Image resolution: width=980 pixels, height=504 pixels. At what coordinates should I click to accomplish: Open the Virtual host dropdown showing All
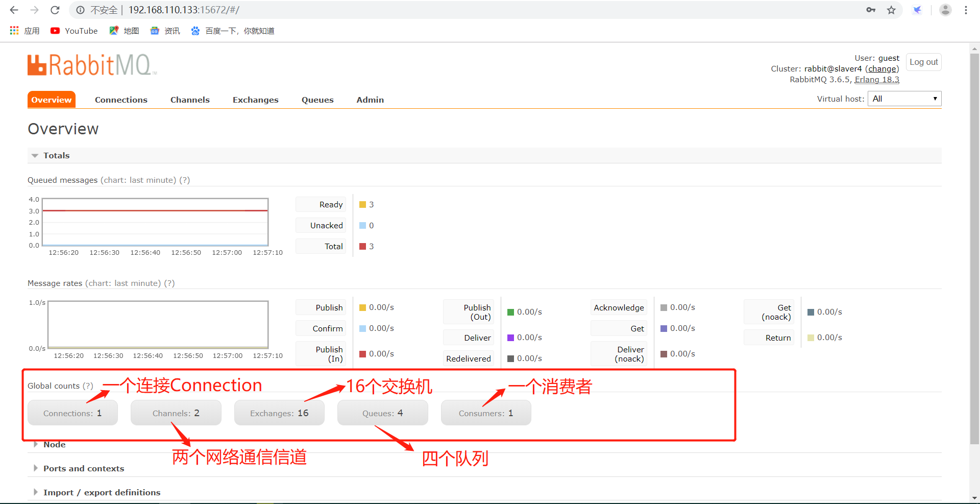pos(904,98)
